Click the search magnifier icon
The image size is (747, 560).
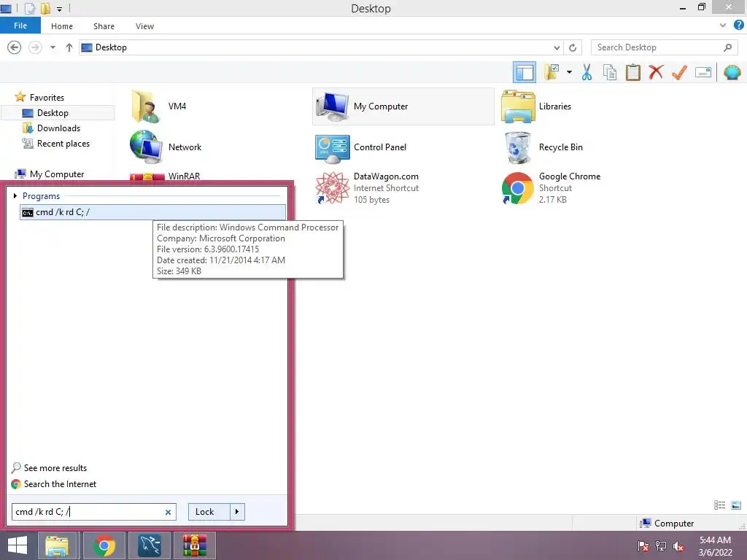(x=727, y=47)
